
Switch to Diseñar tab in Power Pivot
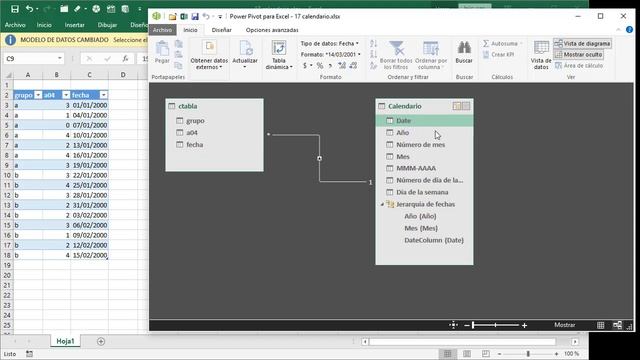[x=222, y=30]
